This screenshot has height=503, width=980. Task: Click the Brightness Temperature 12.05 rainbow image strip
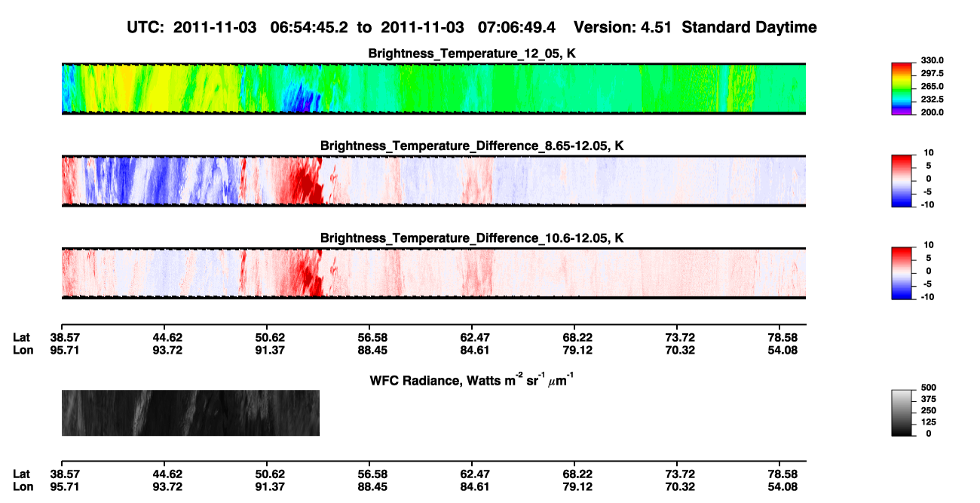433,89
